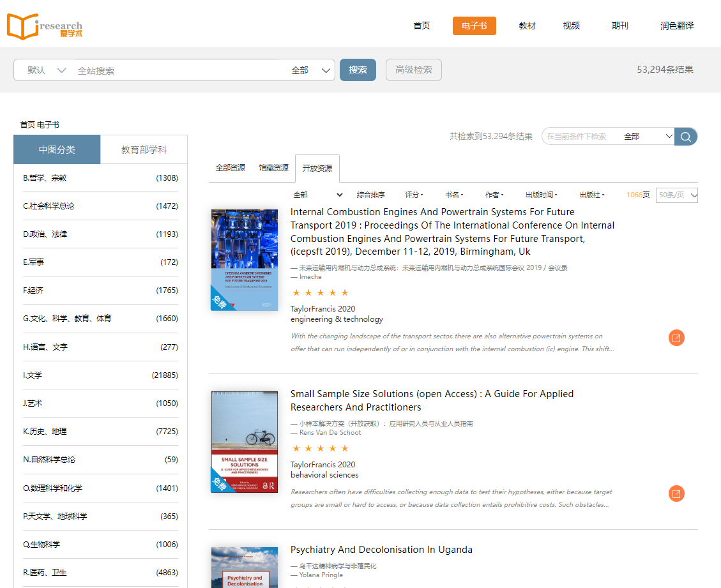The width and height of the screenshot is (721, 588).
Task: Switch to 馆藏资源 tab
Action: tap(273, 168)
